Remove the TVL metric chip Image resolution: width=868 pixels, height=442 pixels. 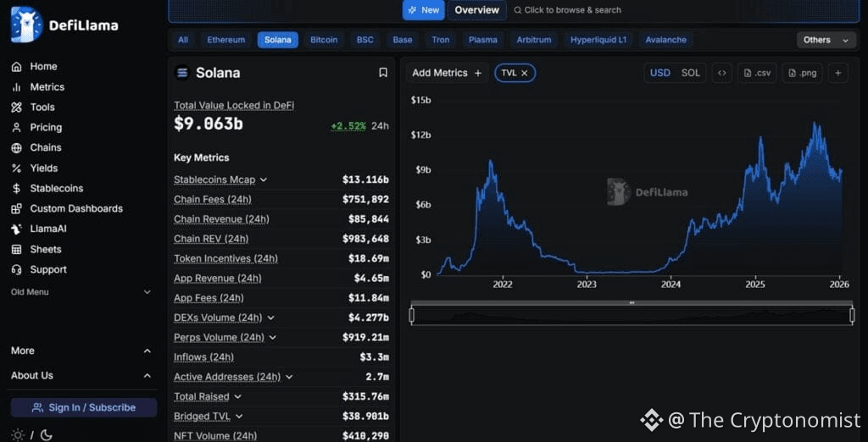[525, 73]
